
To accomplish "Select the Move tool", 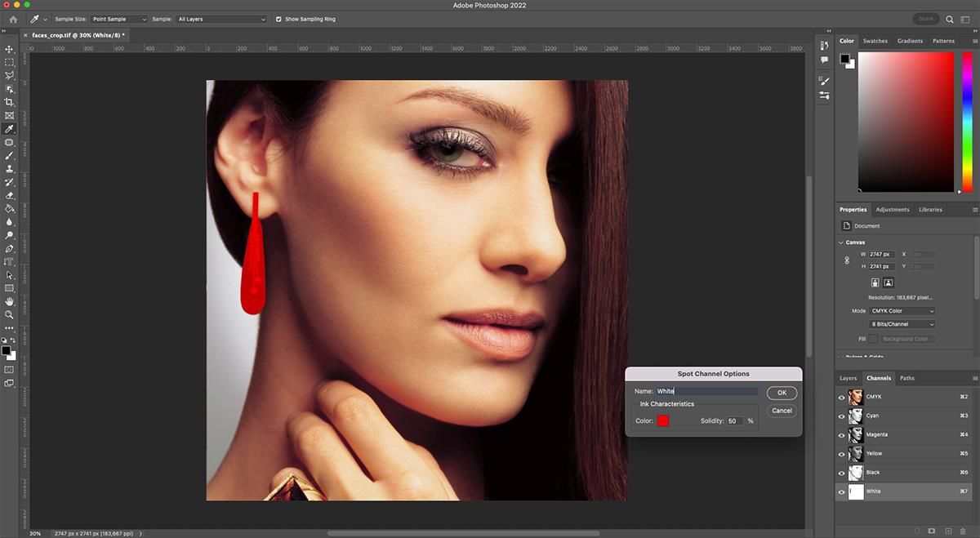I will [10, 49].
